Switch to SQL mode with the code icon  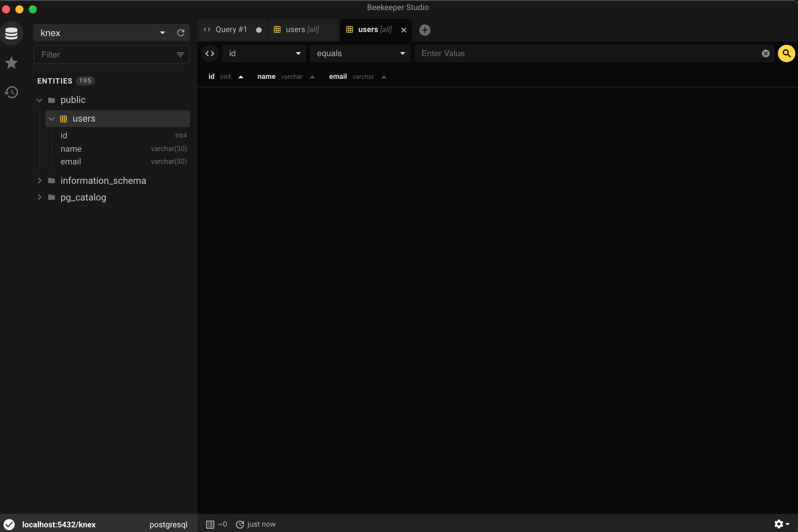pyautogui.click(x=209, y=53)
